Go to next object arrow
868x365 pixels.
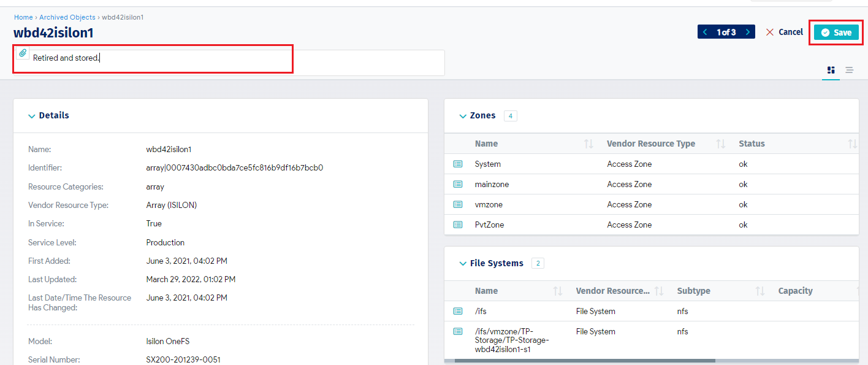tap(748, 32)
